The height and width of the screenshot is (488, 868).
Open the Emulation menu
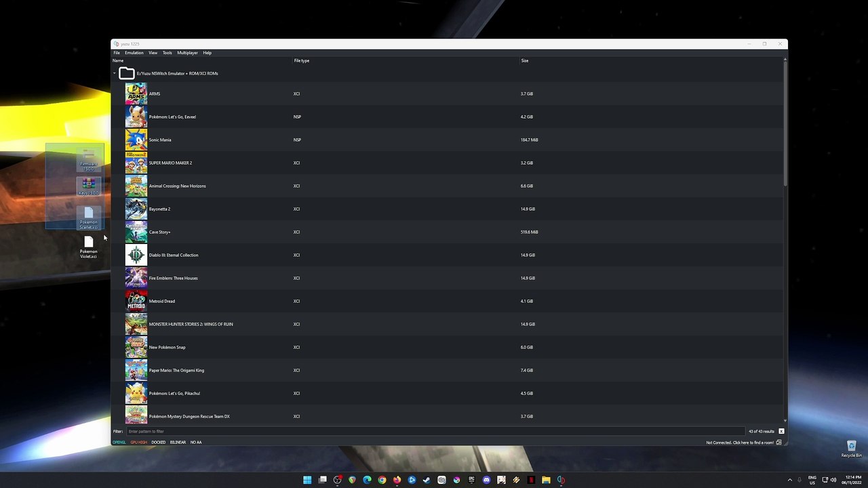tap(134, 53)
